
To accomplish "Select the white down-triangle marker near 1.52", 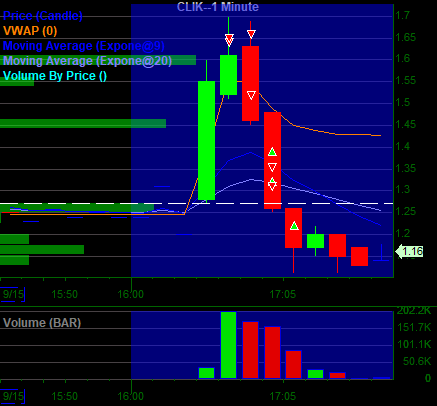I will (251, 96).
